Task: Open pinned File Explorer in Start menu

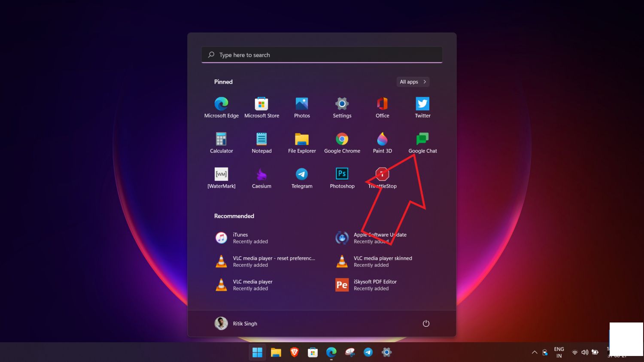Action: [x=302, y=143]
